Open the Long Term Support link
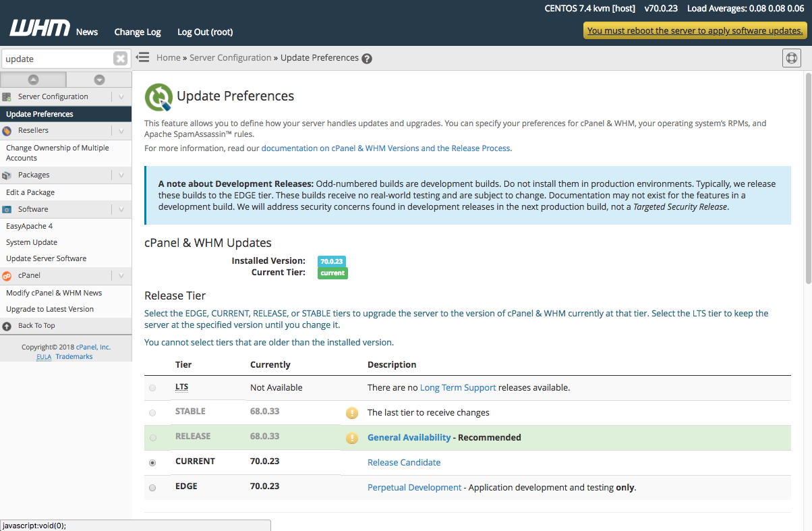This screenshot has width=812, height=531. pos(458,388)
